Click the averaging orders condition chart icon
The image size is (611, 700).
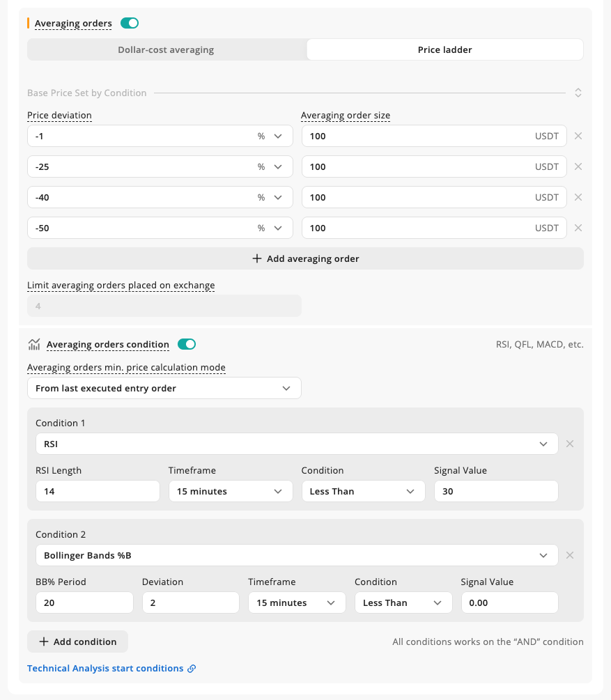(34, 344)
